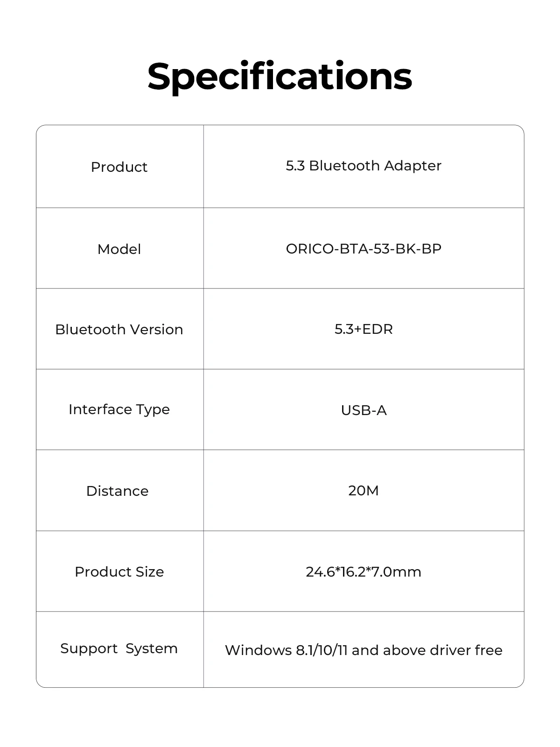The image size is (560, 747).
Task: Click the word System in the Support row
Action: pyautogui.click(x=152, y=648)
